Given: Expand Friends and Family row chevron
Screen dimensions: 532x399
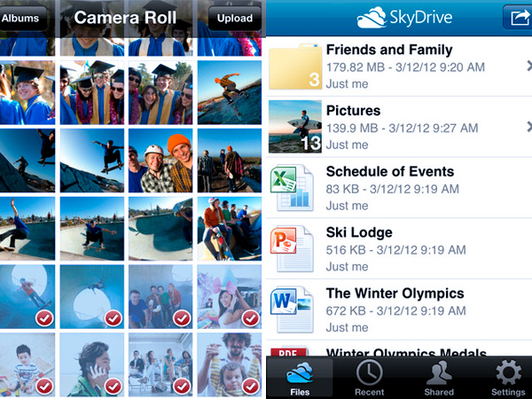Looking at the screenshot, I should pyautogui.click(x=528, y=66).
